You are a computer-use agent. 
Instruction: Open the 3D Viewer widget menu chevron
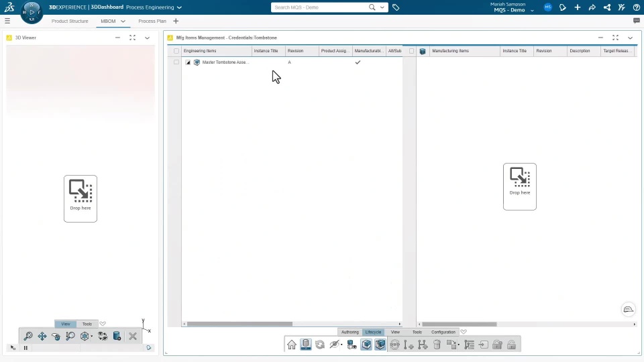tap(147, 38)
